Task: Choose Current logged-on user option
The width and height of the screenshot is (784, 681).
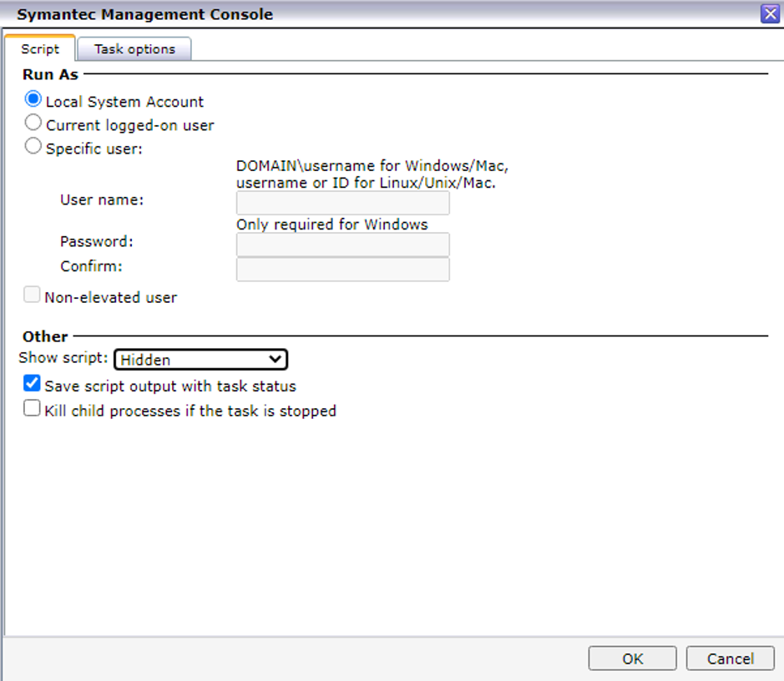Action: 33,123
